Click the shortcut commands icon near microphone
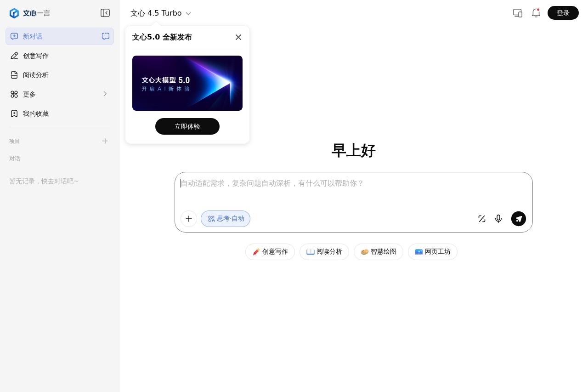 482,219
